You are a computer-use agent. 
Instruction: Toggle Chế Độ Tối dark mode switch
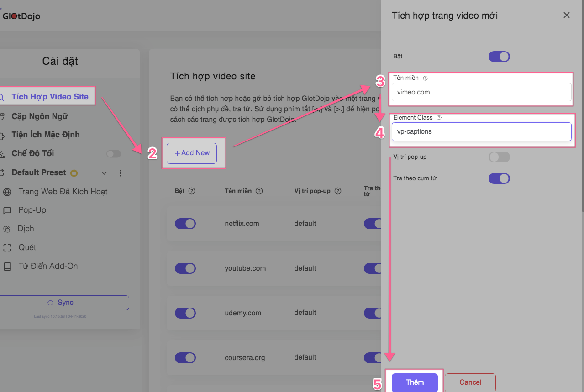[114, 154]
